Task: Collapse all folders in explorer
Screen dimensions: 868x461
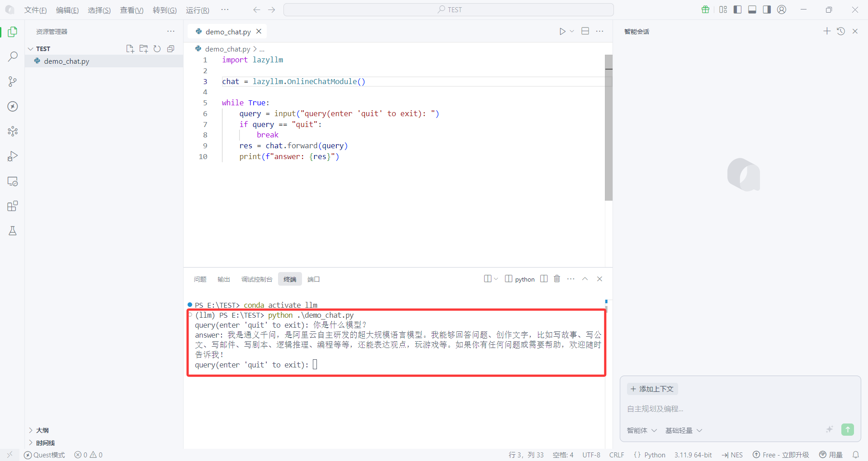Action: click(171, 49)
